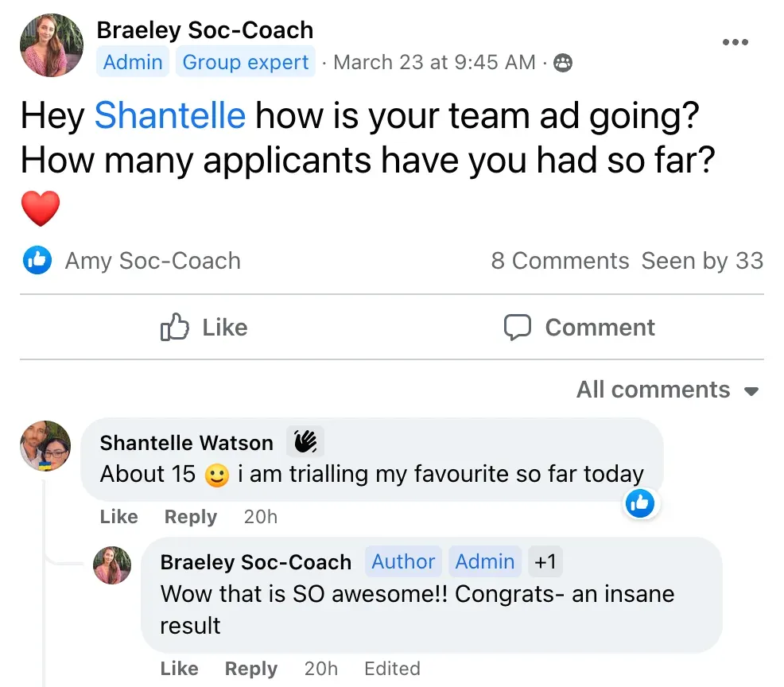Open the 8 Comments link
Image resolution: width=784 pixels, height=687 pixels.
coord(560,261)
